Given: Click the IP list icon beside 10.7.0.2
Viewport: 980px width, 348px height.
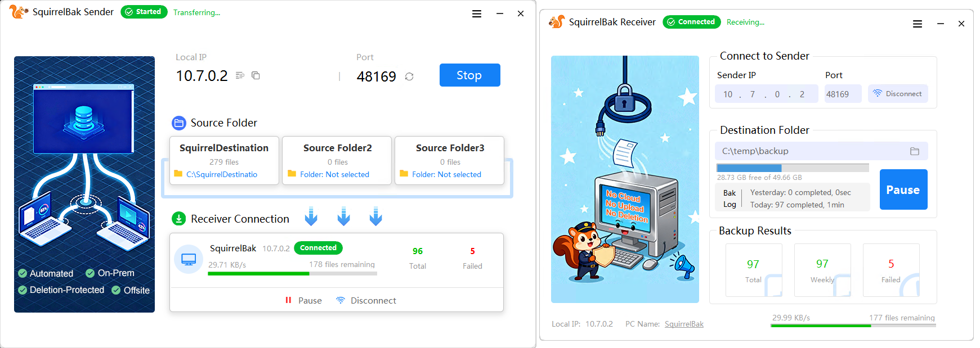Looking at the screenshot, I should point(240,75).
